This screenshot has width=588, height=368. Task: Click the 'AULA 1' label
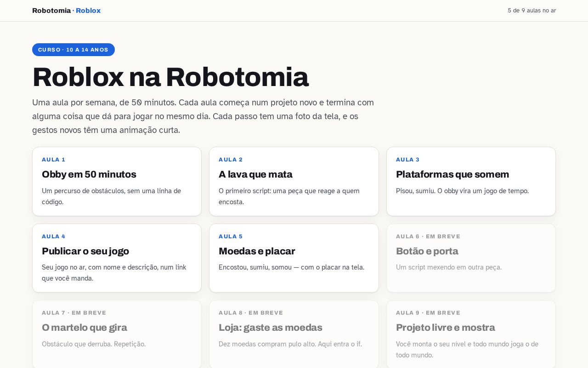pyautogui.click(x=54, y=160)
